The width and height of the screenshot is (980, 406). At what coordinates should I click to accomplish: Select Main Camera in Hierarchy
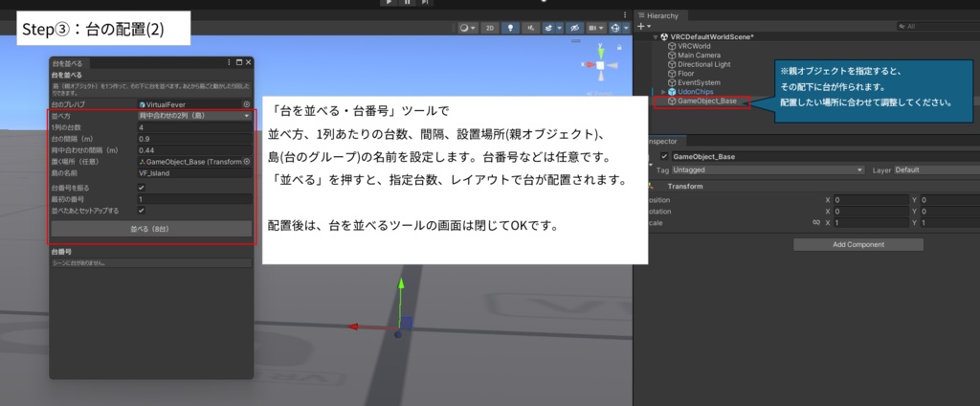[699, 55]
